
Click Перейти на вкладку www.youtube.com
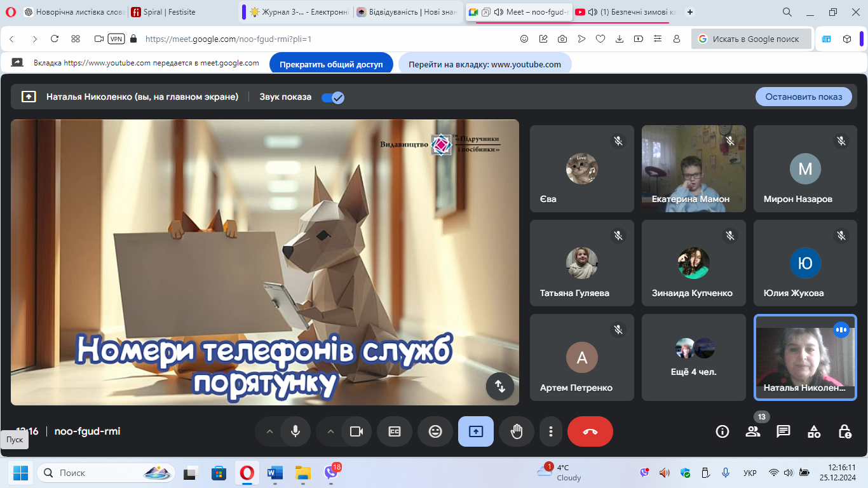click(x=485, y=64)
